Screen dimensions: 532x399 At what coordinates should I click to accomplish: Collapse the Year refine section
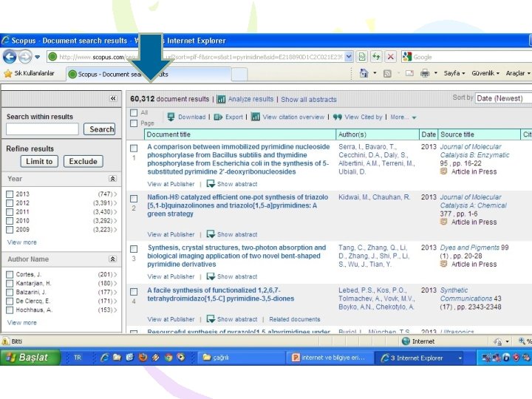(112, 179)
